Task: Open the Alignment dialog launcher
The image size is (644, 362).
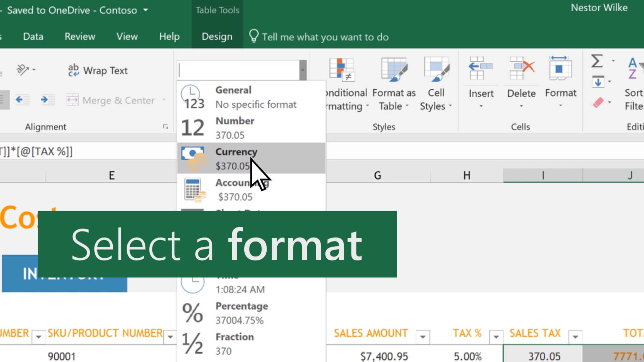Action: tap(166, 126)
